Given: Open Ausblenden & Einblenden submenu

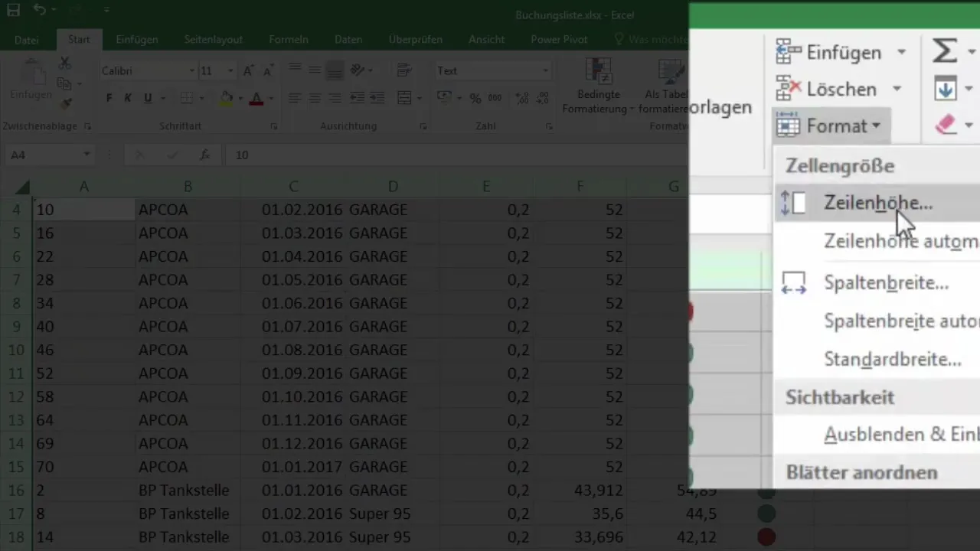Looking at the screenshot, I should [877, 434].
